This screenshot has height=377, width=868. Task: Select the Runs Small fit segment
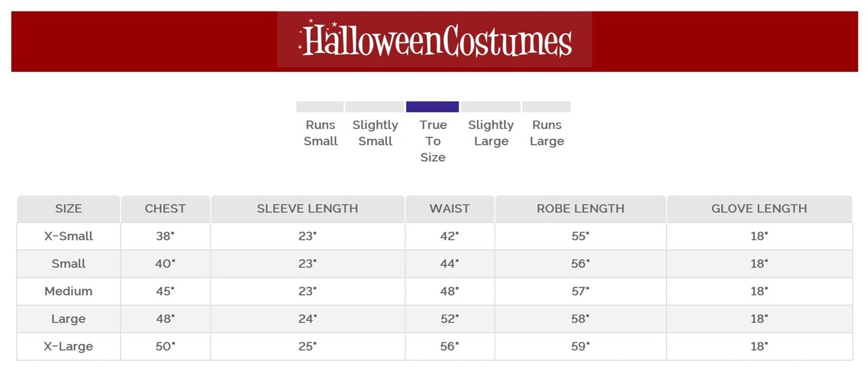[x=320, y=107]
